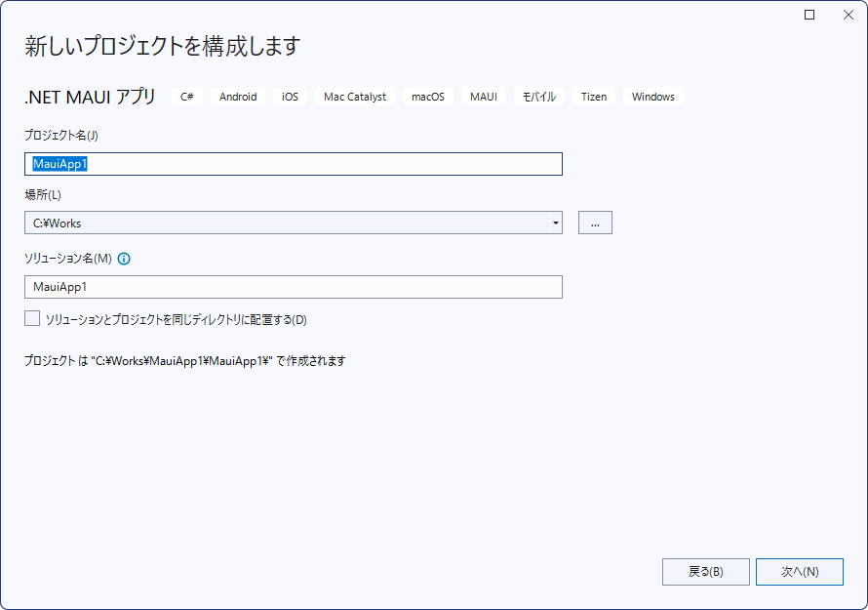868x610 pixels.
Task: Click the Tizen tag
Action: point(594,97)
